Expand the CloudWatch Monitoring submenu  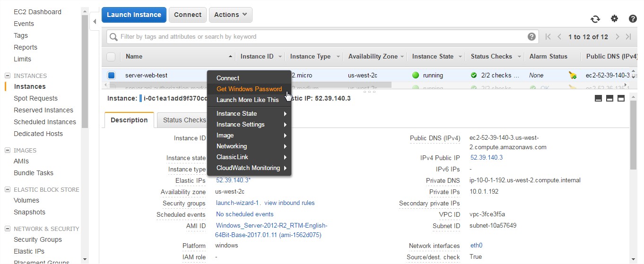(249, 168)
